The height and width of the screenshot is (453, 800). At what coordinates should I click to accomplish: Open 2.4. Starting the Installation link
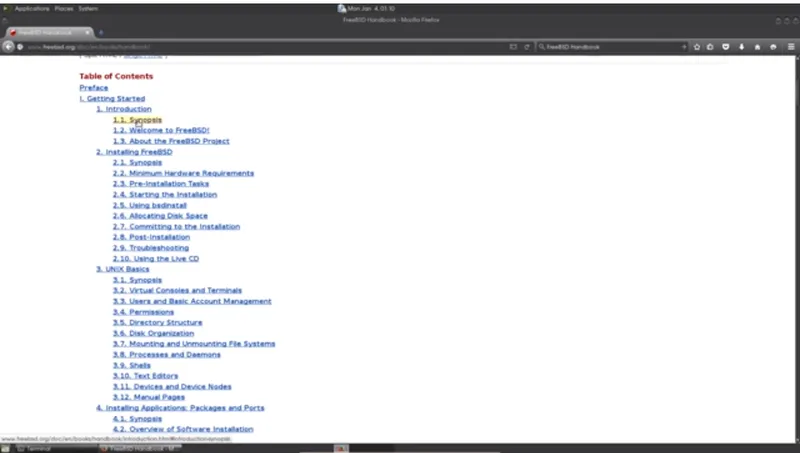[165, 194]
